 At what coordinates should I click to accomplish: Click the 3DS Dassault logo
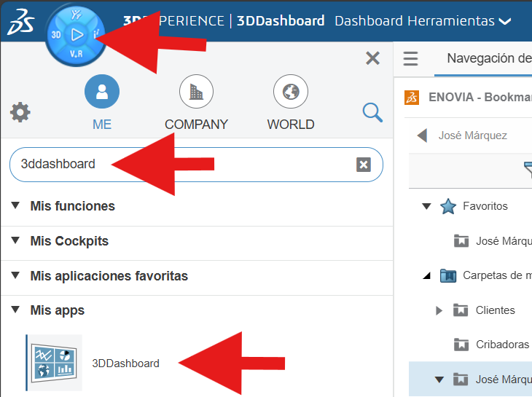point(21,22)
